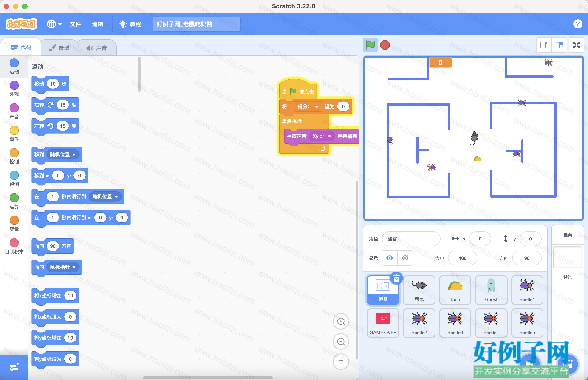The height and width of the screenshot is (380, 588).
Task: Open the 编辑 menu
Action: click(98, 24)
